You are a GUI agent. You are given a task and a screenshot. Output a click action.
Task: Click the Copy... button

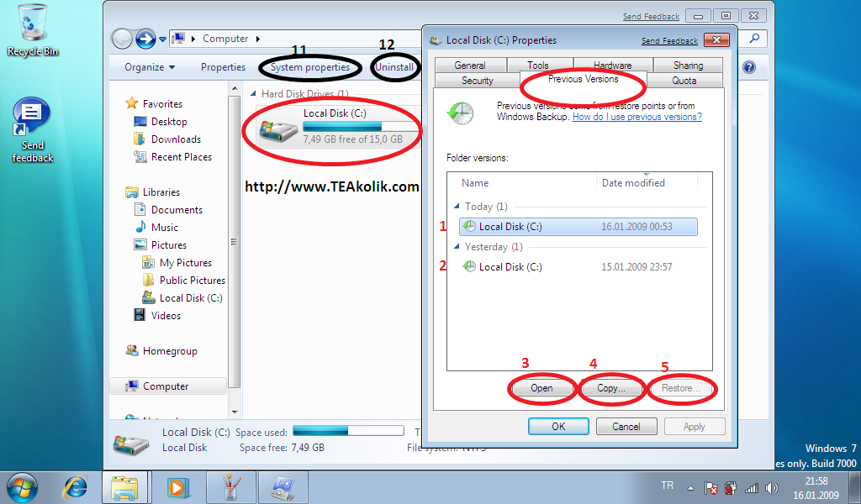click(611, 388)
